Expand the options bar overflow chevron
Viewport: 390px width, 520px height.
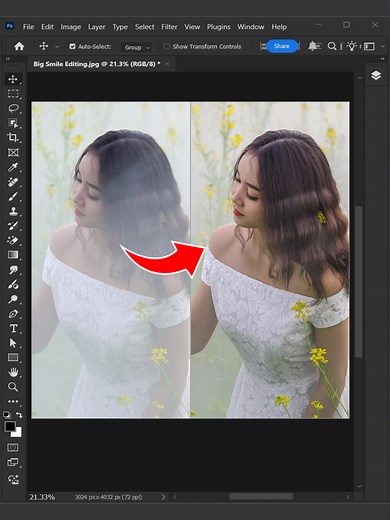(x=383, y=46)
